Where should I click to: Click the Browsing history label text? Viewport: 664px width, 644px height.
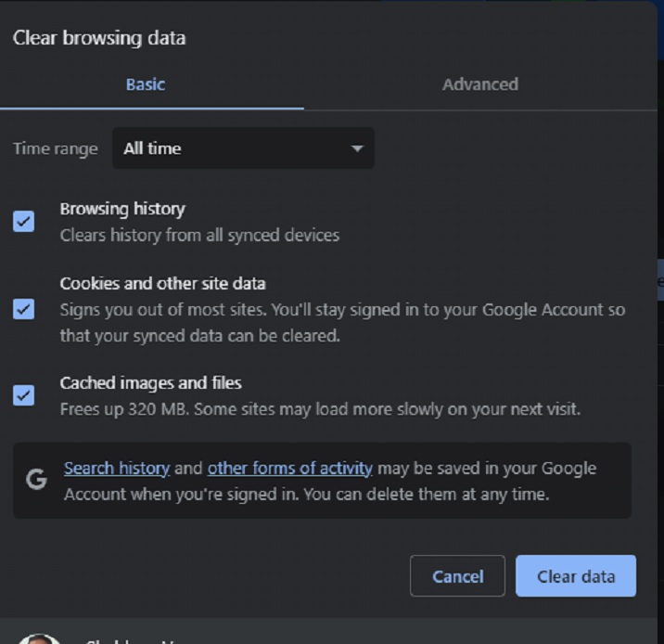coord(122,209)
